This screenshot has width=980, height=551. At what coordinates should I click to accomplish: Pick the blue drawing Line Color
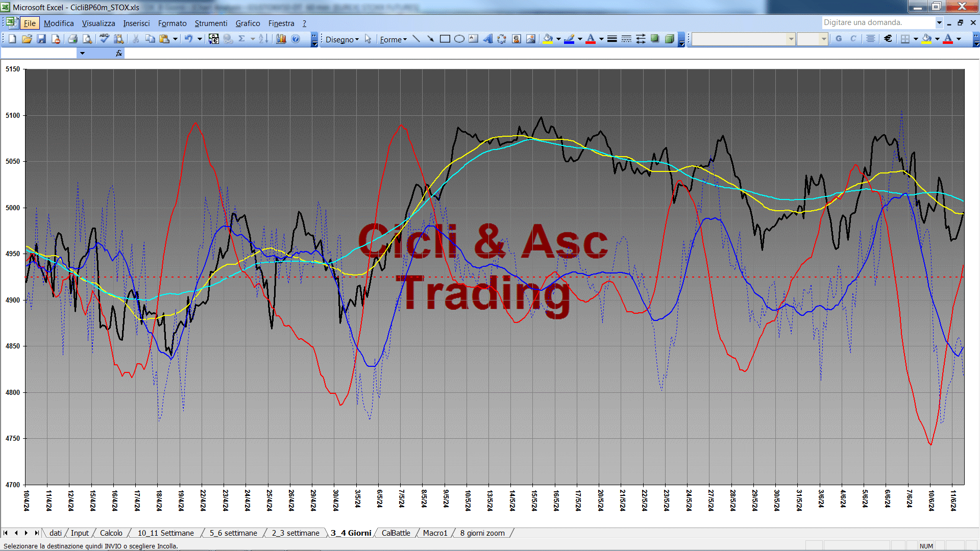point(569,39)
